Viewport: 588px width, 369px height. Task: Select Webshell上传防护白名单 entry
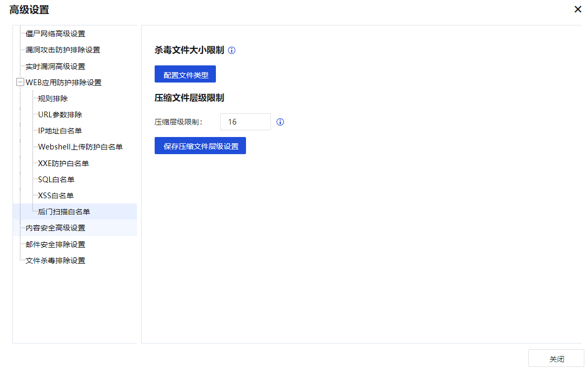pos(80,147)
